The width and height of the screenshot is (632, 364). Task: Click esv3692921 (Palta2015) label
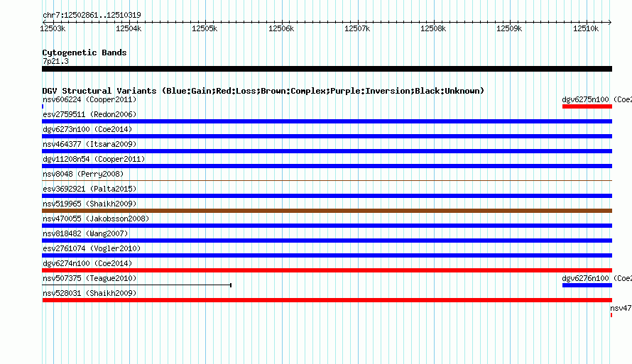click(89, 189)
